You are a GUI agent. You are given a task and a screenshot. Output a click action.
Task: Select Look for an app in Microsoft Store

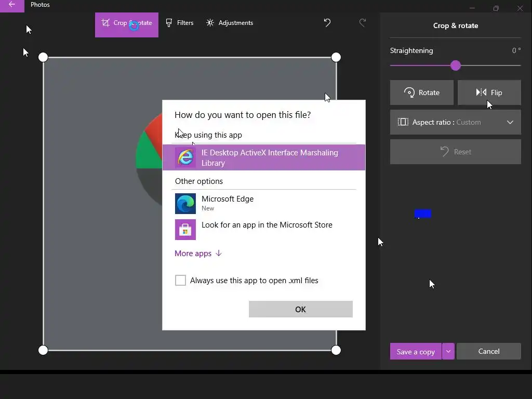click(263, 229)
